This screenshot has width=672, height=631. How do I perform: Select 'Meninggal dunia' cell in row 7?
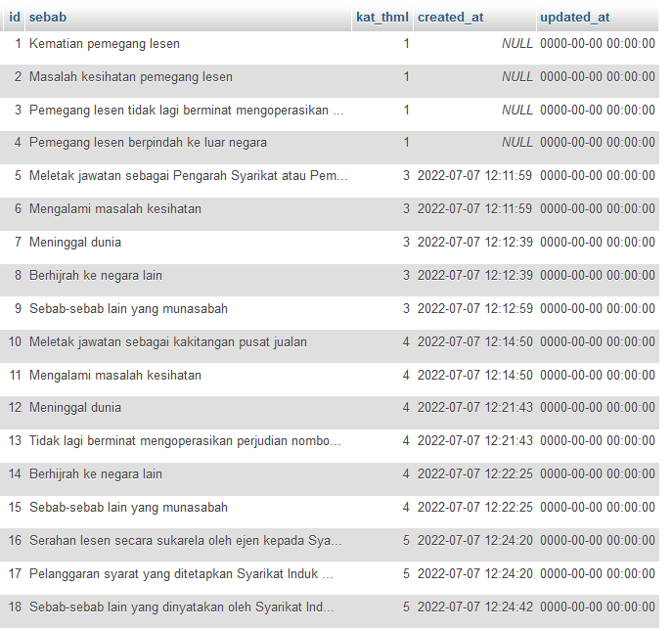75,243
